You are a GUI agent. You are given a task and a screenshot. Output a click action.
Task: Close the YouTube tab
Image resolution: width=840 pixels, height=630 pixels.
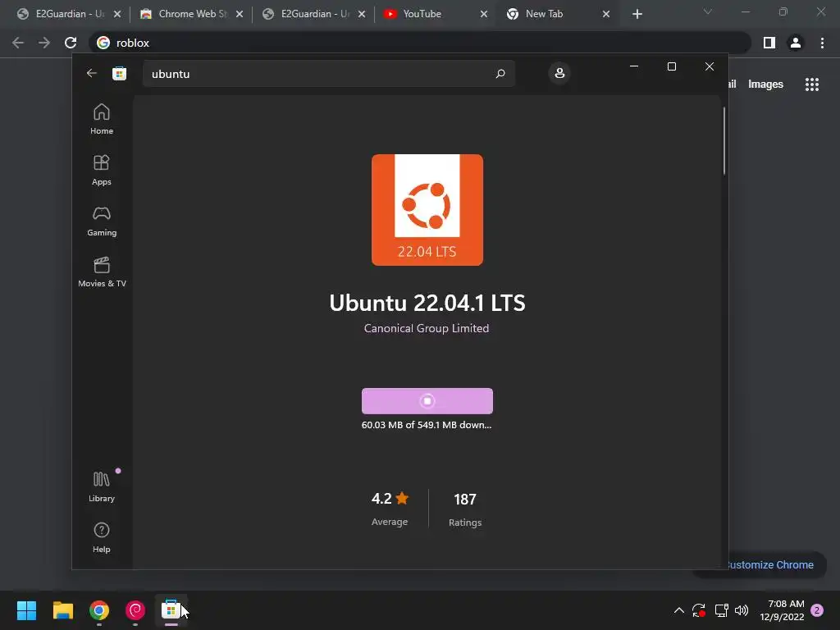click(484, 14)
